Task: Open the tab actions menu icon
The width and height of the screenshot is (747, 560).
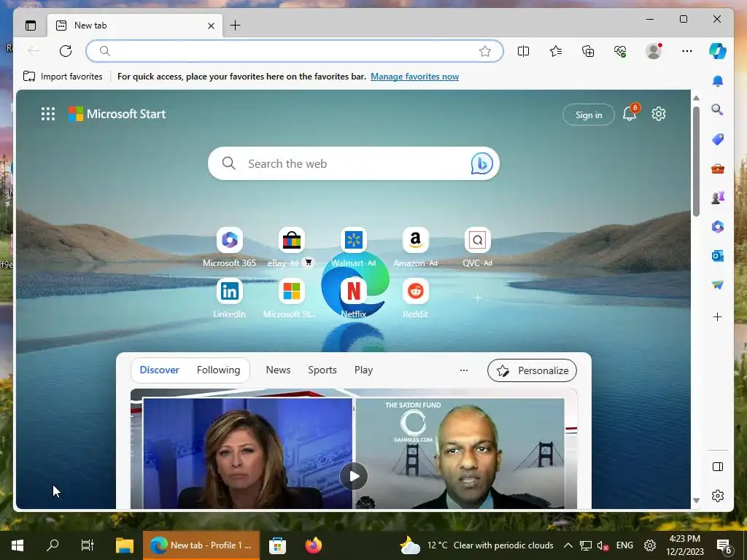Action: (31, 26)
